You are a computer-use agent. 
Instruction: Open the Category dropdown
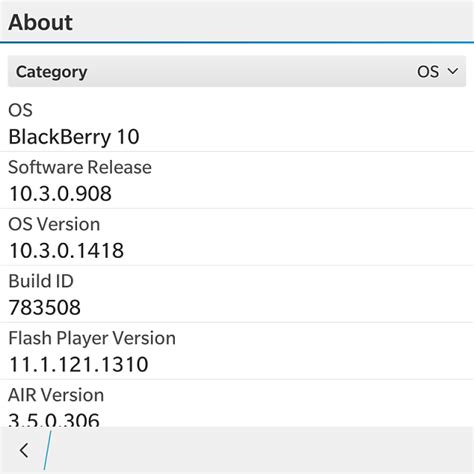pos(237,71)
